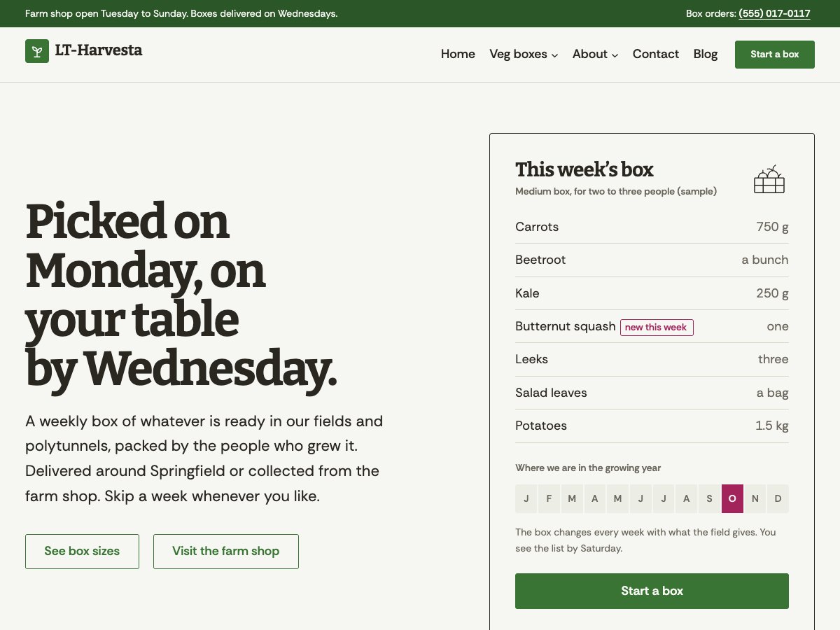The image size is (840, 630).
Task: Click the first J month marker
Action: point(526,499)
